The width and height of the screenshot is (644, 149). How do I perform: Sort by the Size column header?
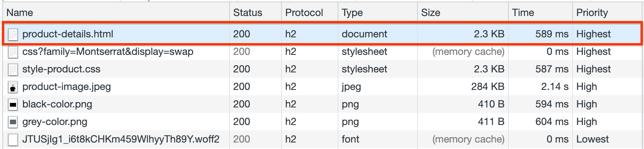point(463,13)
